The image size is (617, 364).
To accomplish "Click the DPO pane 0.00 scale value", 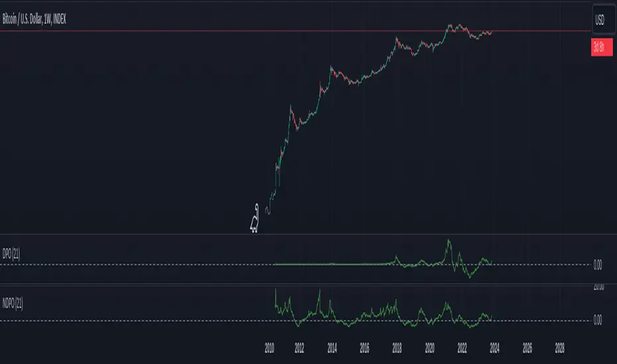I will [x=598, y=265].
